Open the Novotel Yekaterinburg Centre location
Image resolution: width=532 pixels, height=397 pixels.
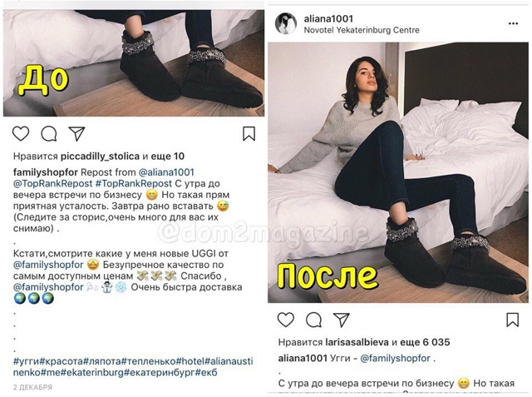tap(362, 30)
